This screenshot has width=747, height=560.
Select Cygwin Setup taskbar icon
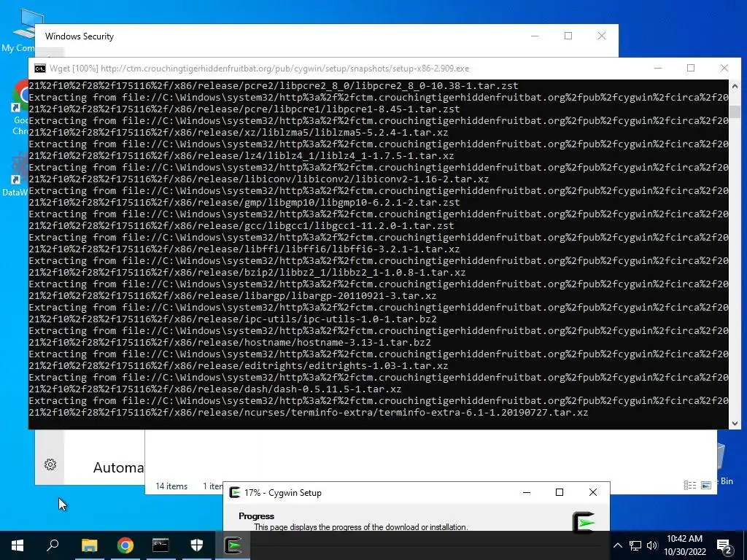233,545
